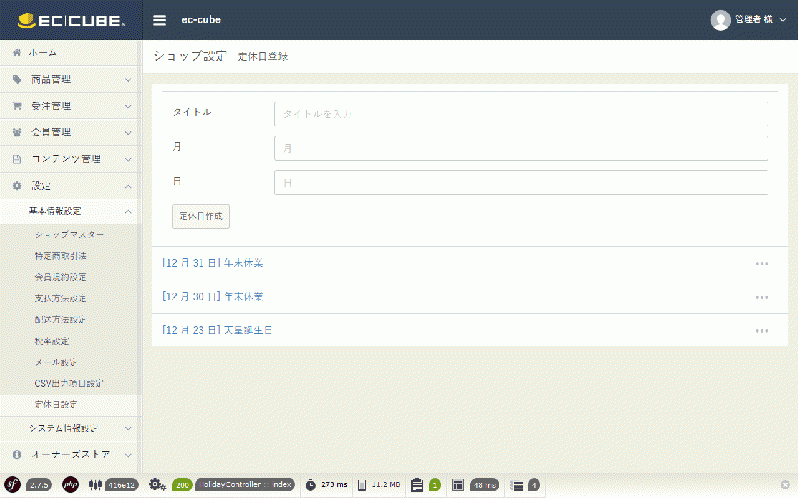Screen dimensions: 798x498
Task: Open ショップマスター settings page
Action: [x=68, y=234]
